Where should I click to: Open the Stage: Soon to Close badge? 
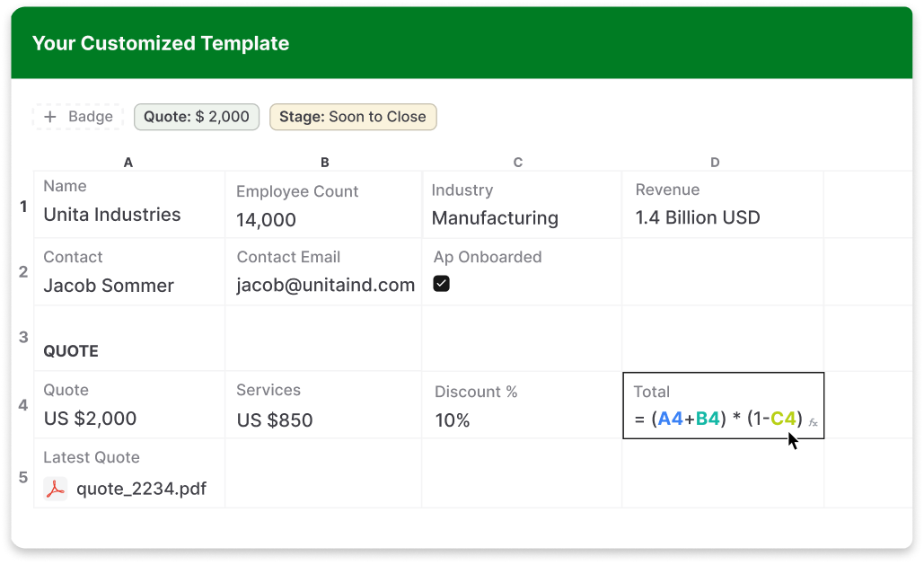[x=353, y=117]
